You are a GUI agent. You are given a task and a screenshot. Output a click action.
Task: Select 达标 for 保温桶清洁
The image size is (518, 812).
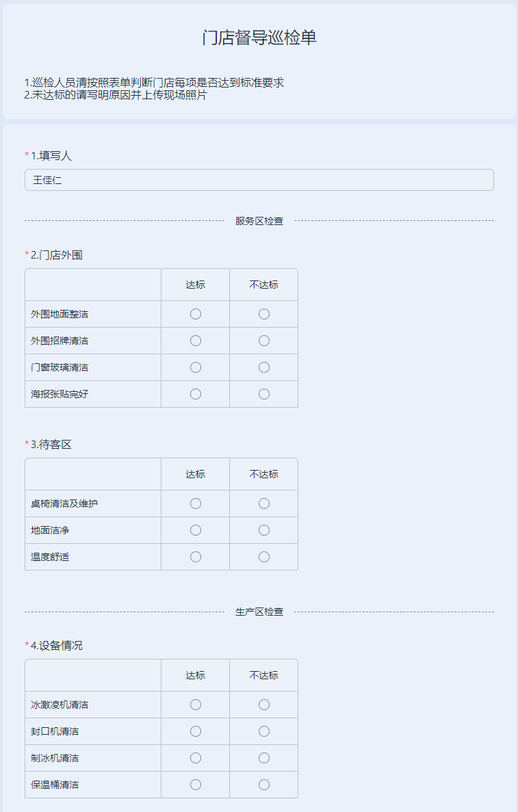(x=195, y=785)
